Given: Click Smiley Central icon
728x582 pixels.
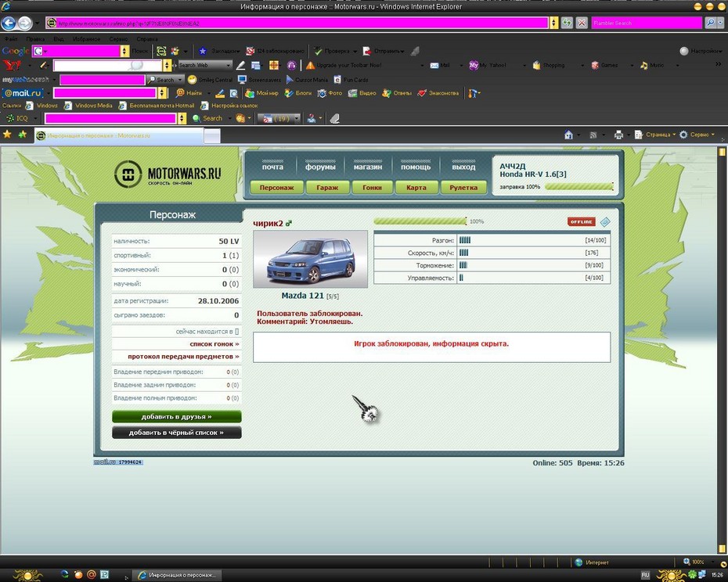Looking at the screenshot, I should tap(193, 80).
